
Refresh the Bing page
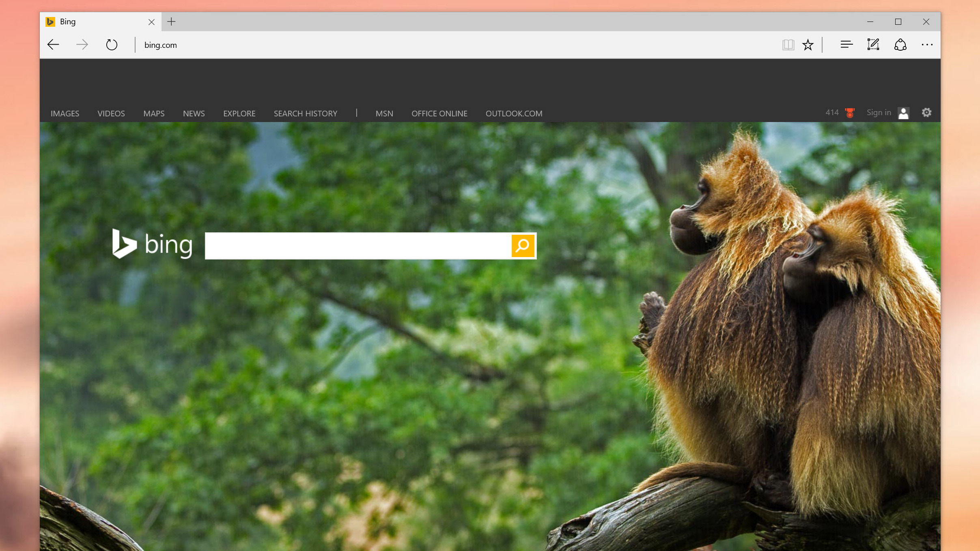(x=112, y=45)
